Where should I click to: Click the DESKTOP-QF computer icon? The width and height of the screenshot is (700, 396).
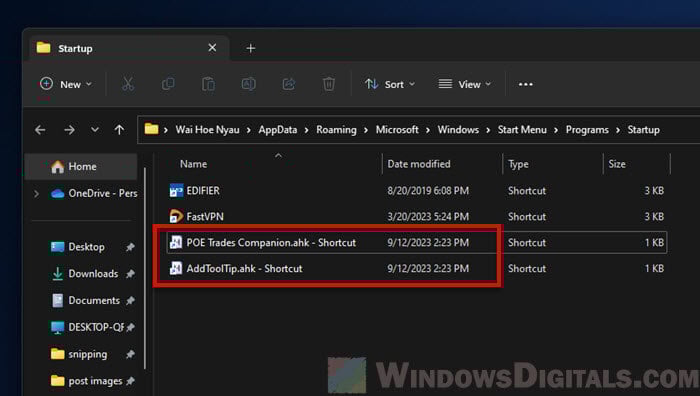[58, 327]
